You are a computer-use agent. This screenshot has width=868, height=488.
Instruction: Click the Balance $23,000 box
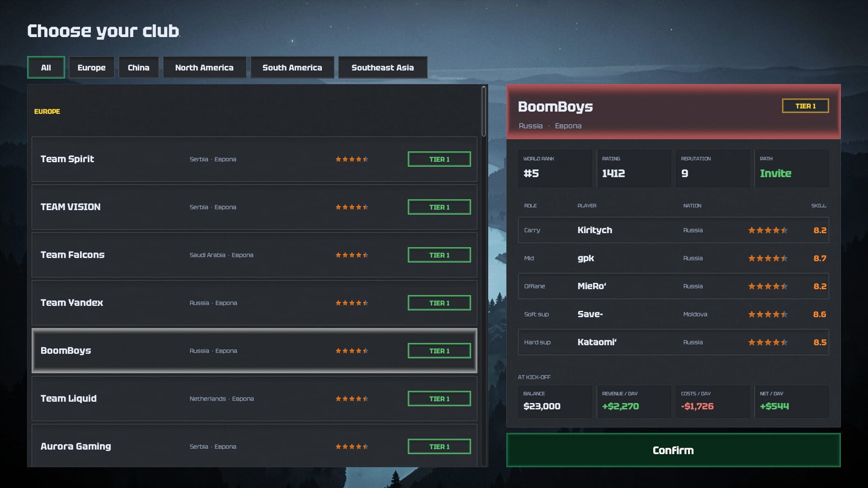pyautogui.click(x=555, y=401)
